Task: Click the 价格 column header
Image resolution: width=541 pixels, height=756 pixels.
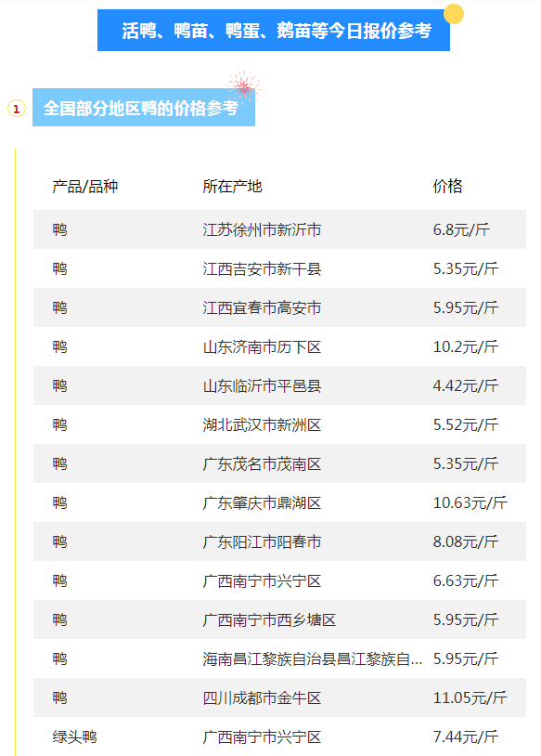Action: pos(447,186)
